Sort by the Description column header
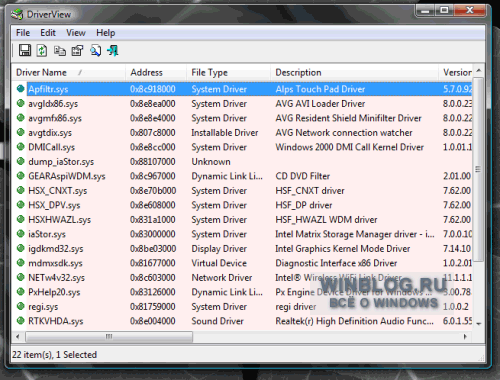This screenshot has width=500, height=380. click(354, 72)
